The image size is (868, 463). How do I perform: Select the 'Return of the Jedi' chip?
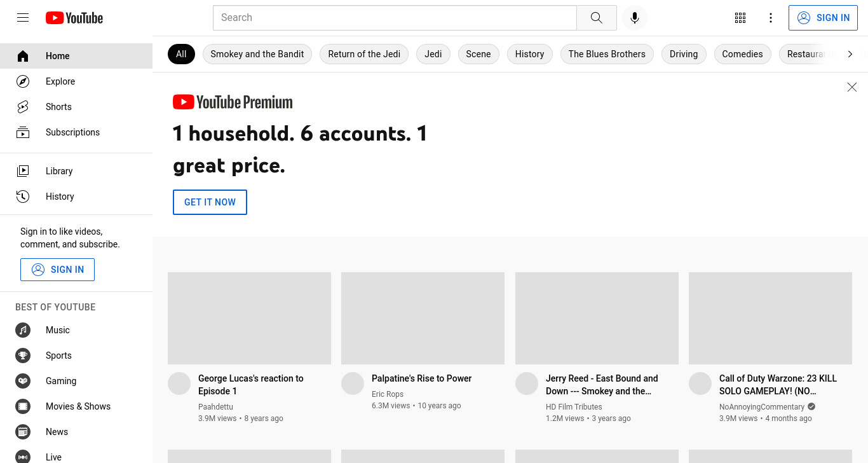pyautogui.click(x=364, y=54)
